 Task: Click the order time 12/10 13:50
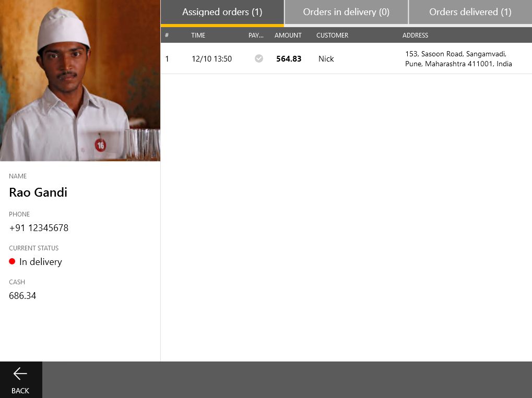[211, 59]
